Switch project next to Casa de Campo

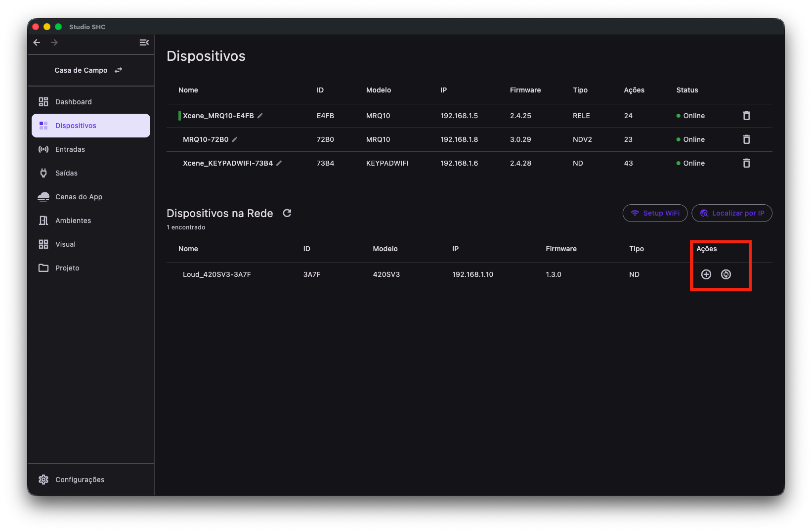coord(118,70)
